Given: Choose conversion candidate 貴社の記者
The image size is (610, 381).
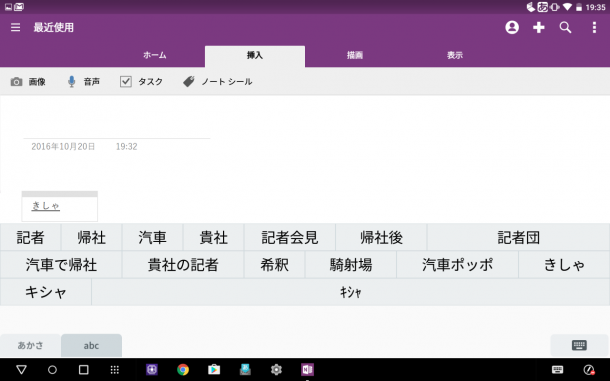Looking at the screenshot, I should click(183, 265).
